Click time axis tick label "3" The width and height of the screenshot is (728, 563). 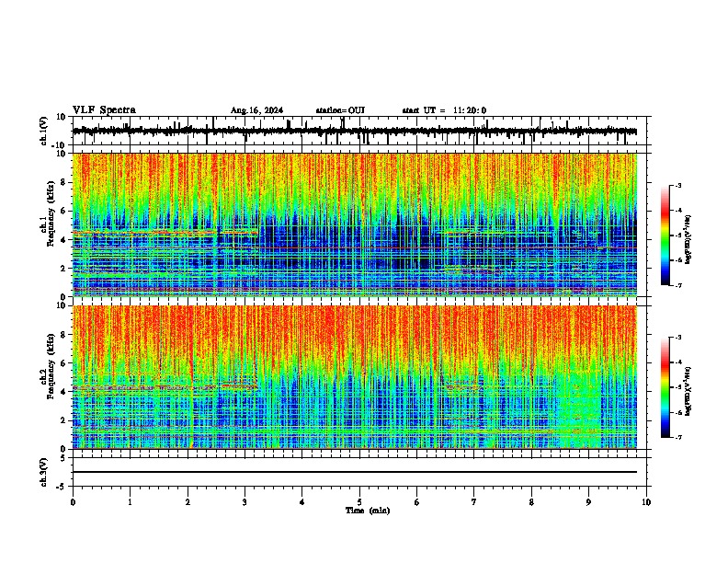[245, 502]
